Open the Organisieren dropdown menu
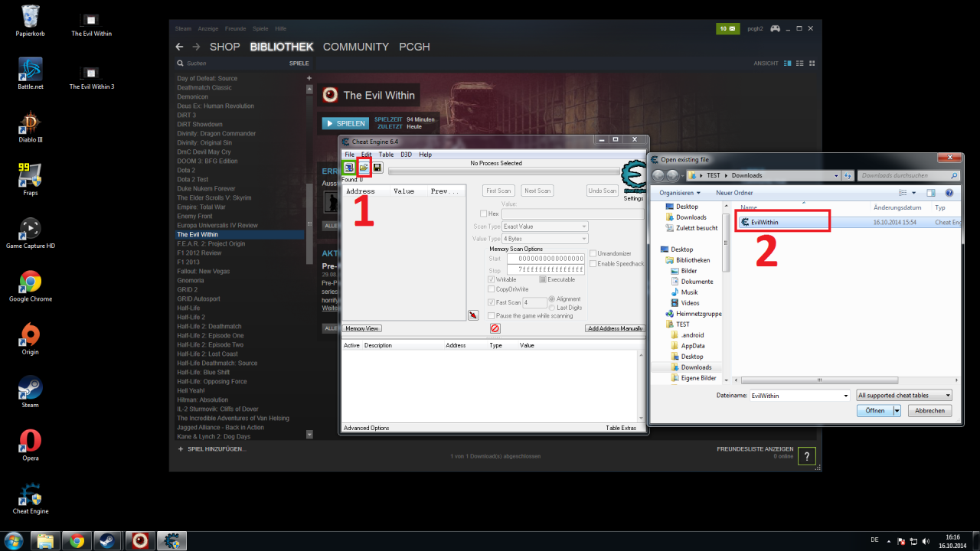 [x=679, y=193]
